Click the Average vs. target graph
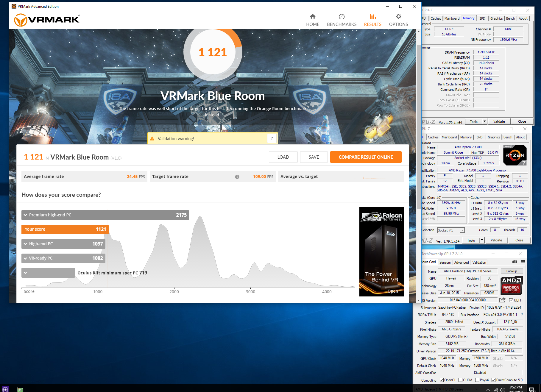This screenshot has width=541, height=392. pos(372,177)
